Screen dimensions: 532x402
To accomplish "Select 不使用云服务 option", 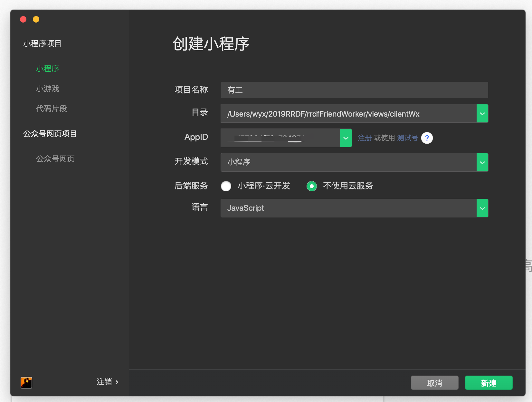I will click(311, 186).
